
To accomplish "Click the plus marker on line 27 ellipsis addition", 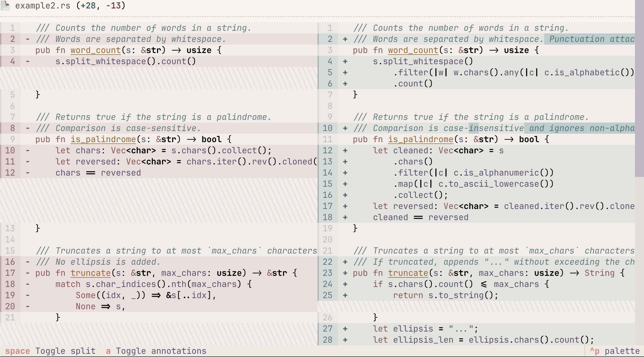I will coord(345,329).
